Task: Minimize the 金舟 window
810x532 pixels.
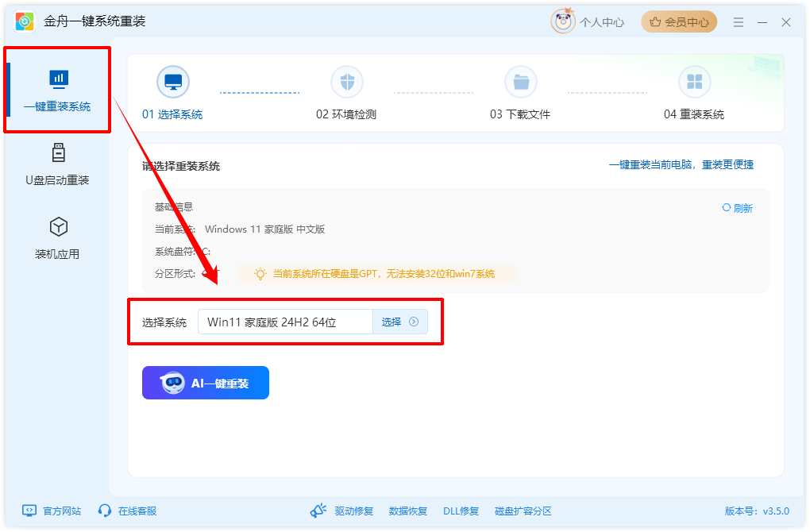Action: pos(762,22)
